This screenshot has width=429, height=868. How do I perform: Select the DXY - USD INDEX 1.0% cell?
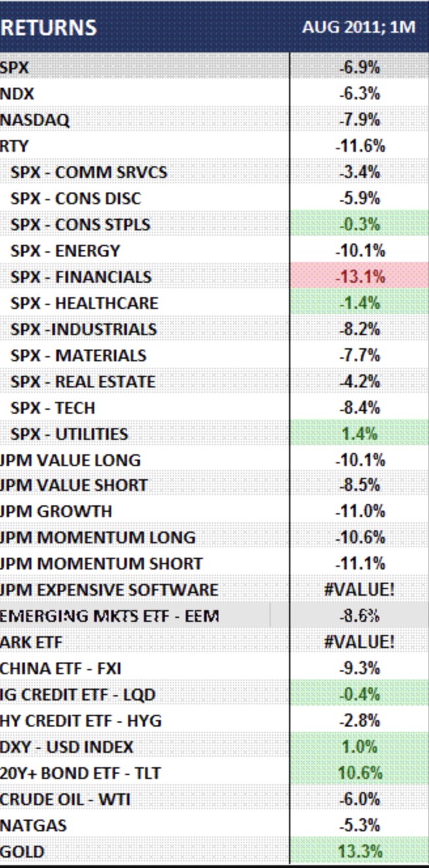pyautogui.click(x=359, y=747)
